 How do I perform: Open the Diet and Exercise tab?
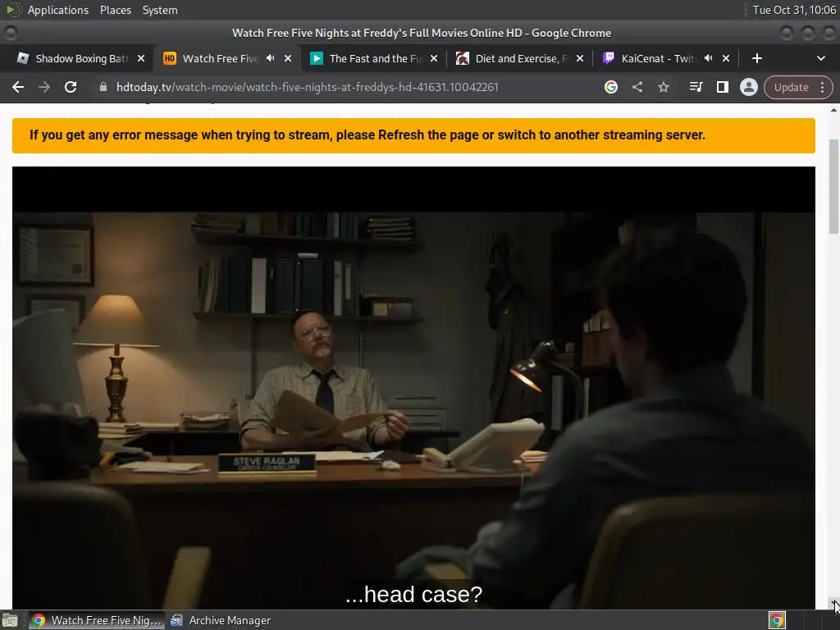click(x=521, y=58)
